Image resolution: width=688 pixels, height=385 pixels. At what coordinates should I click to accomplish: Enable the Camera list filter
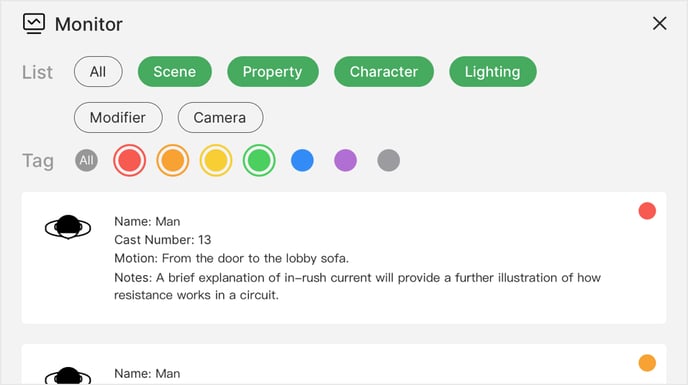point(220,118)
